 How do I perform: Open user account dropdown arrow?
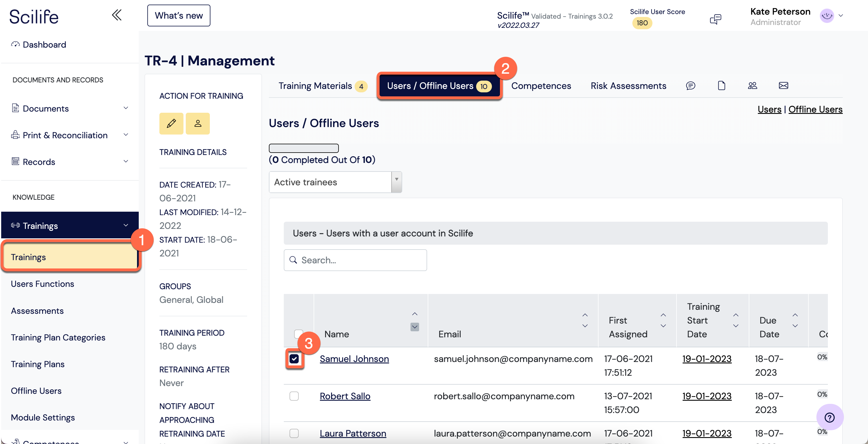pos(841,15)
